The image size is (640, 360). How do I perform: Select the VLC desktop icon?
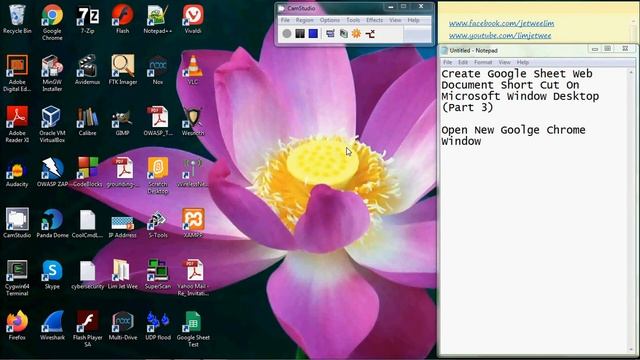coord(193,70)
